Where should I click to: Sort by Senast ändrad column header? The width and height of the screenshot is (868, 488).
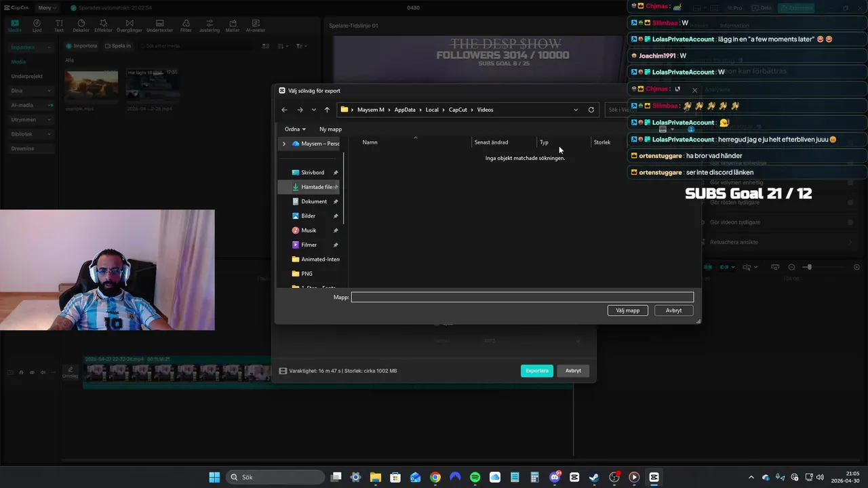coord(491,142)
